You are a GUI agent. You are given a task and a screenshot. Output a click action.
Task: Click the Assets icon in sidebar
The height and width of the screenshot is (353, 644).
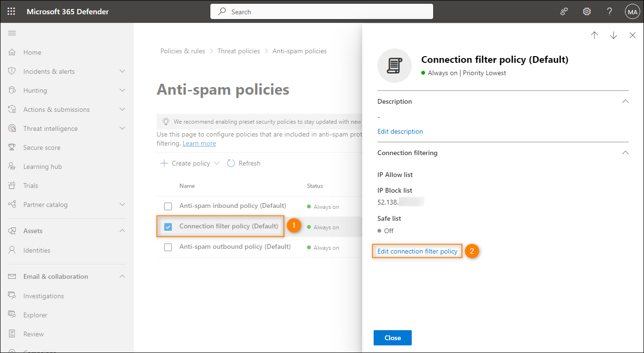coord(12,231)
